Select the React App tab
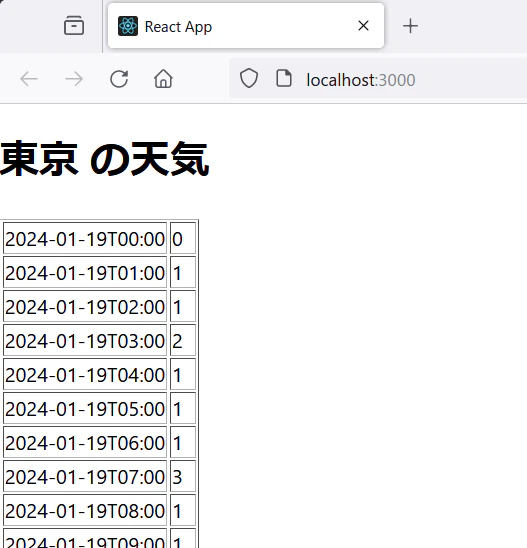 coord(246,26)
